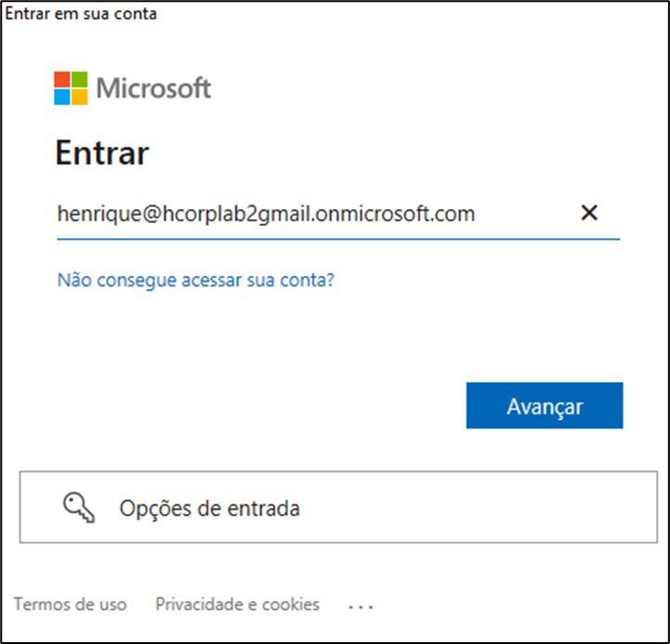Clear the email field with the X icon
The width and height of the screenshot is (670, 644).
(x=588, y=213)
